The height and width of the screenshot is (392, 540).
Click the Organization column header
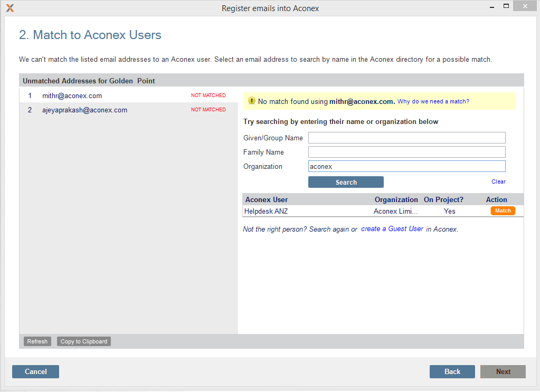pos(396,199)
